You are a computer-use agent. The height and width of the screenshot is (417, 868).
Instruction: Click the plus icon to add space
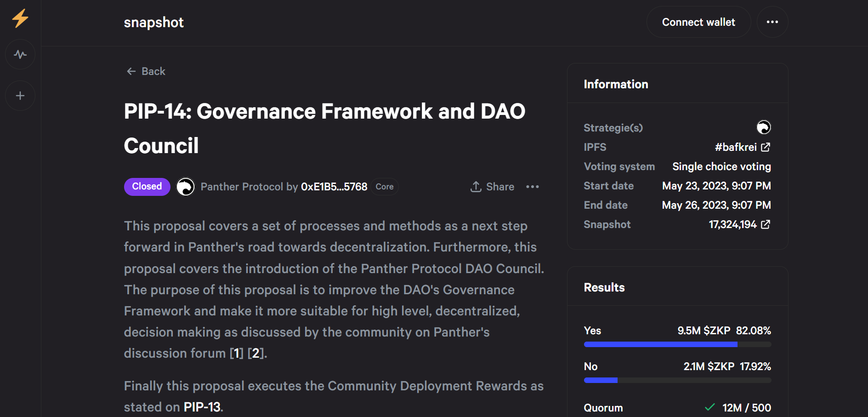pyautogui.click(x=20, y=96)
